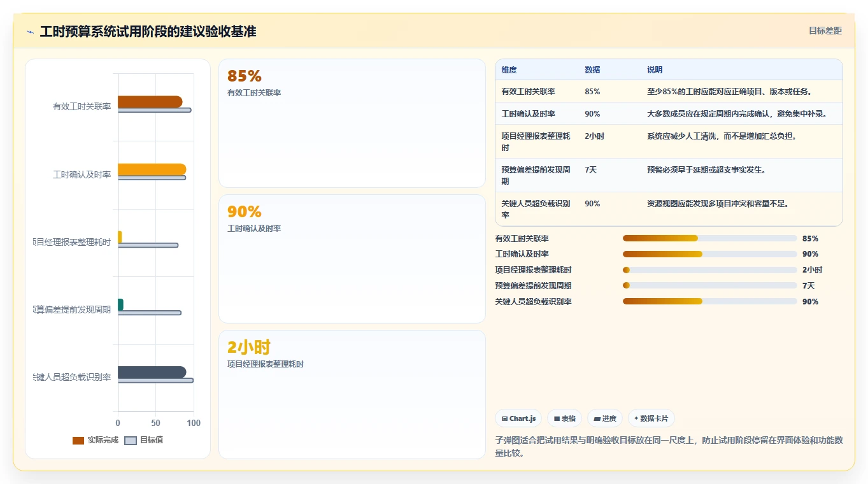This screenshot has height=484, width=868.
Task: Click the 工时确认及时率 y-axis label in the chart
Action: tap(82, 174)
